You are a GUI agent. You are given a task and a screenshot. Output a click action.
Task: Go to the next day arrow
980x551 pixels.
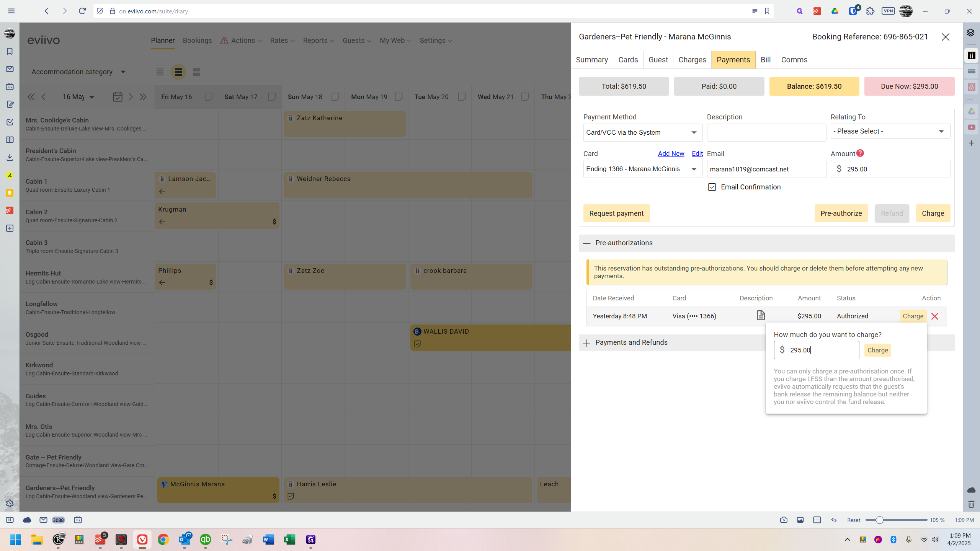pos(131,97)
